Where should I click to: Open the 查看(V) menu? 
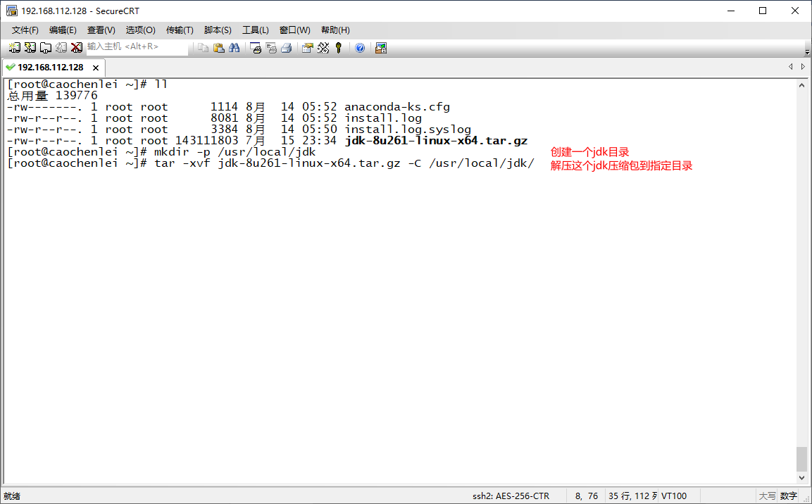coord(101,30)
